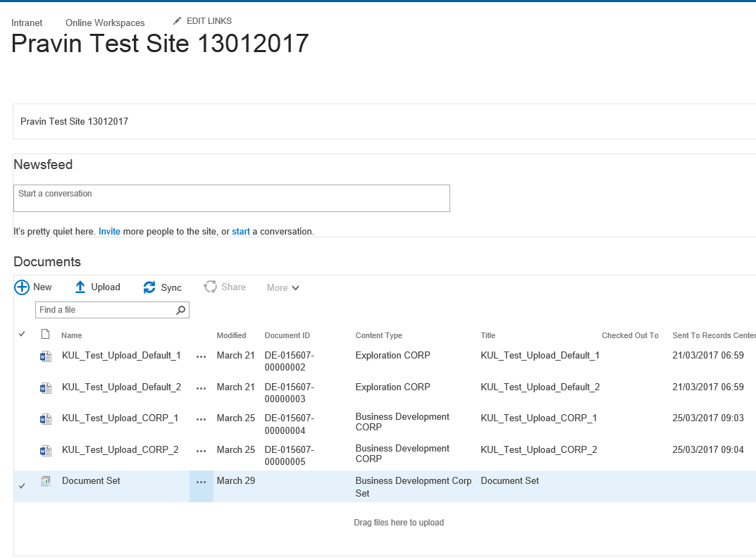Open ellipsis menu for Document Set
Image resolution: width=756 pixels, height=560 pixels.
(x=202, y=483)
